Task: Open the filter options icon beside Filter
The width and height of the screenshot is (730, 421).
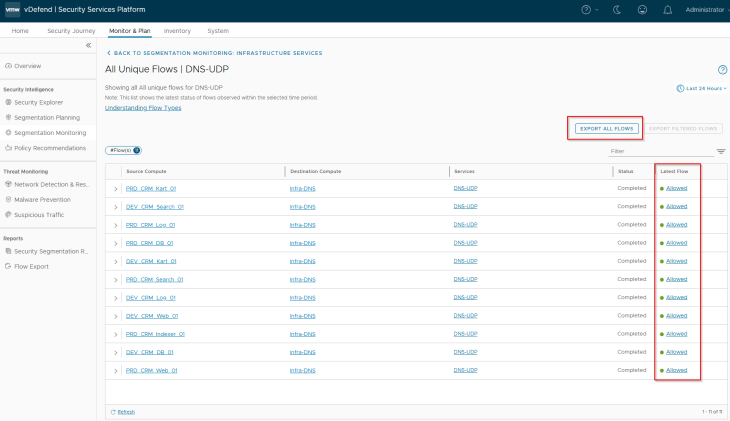Action: pos(721,151)
